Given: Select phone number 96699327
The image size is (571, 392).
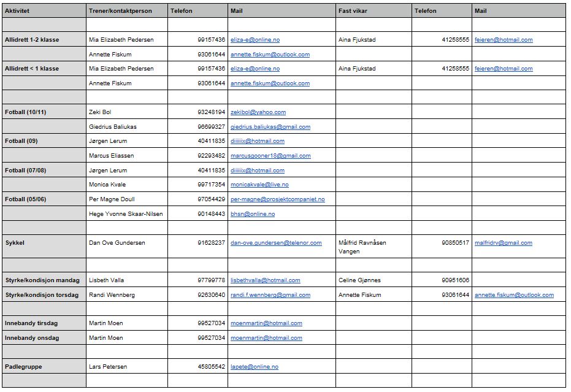Looking at the screenshot, I should pyautogui.click(x=211, y=127).
